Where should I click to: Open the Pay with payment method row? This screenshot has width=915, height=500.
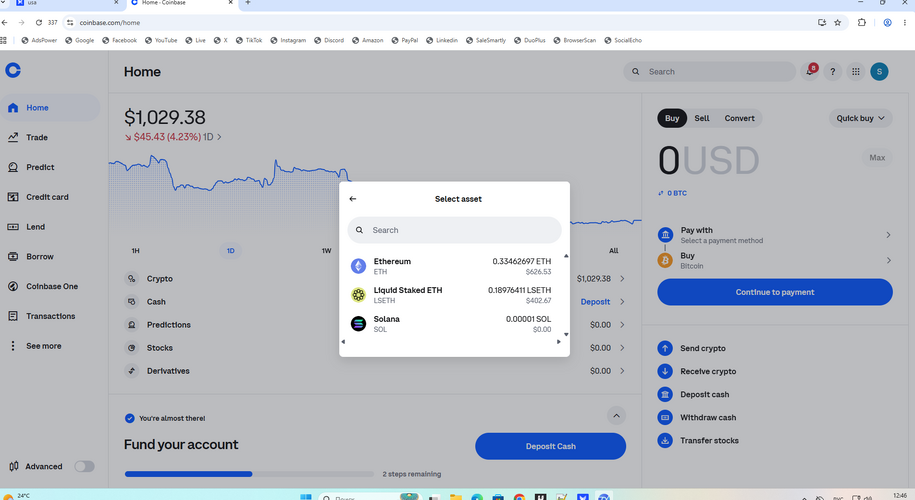tap(775, 235)
